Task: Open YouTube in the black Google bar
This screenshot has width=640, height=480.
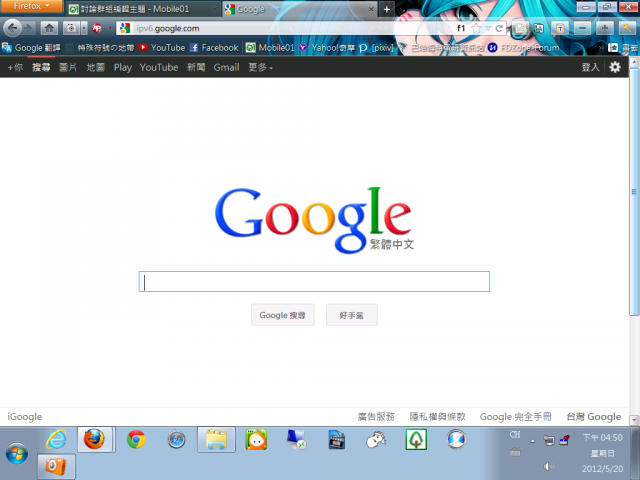Action: coord(159,67)
